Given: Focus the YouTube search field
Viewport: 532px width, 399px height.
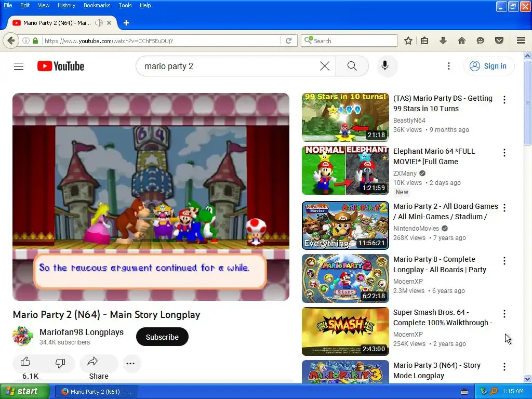Looking at the screenshot, I should point(231,66).
